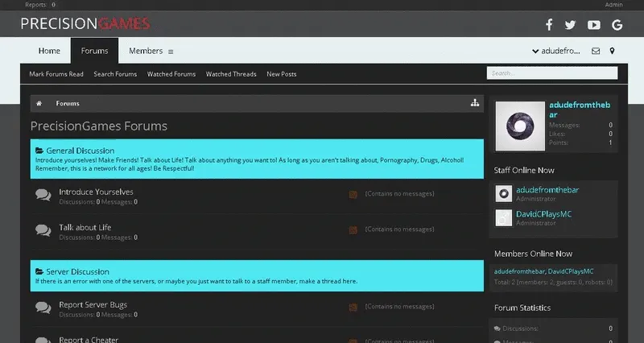Click DavidCPlaysMC in Members Online Now
The width and height of the screenshot is (644, 343).
pos(571,271)
